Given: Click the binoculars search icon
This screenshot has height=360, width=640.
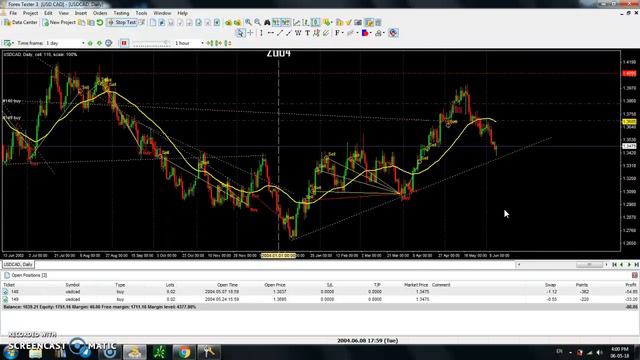Looking at the screenshot, I should pos(267,22).
